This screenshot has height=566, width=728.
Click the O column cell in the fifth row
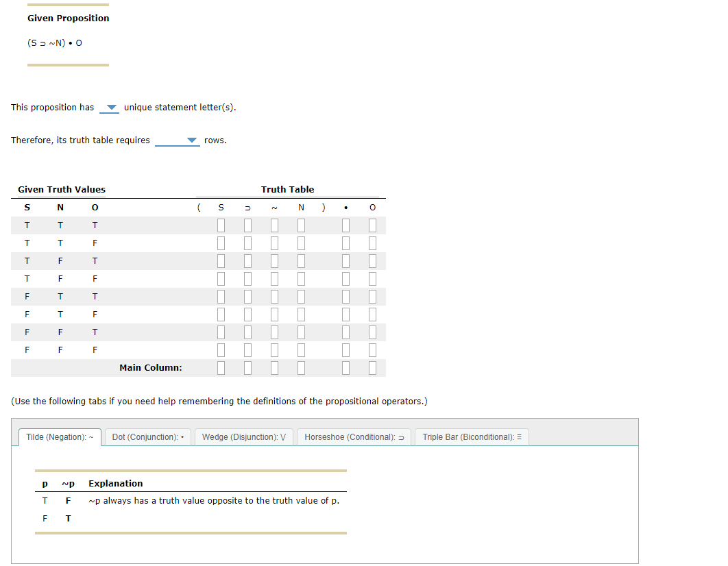[x=372, y=296]
